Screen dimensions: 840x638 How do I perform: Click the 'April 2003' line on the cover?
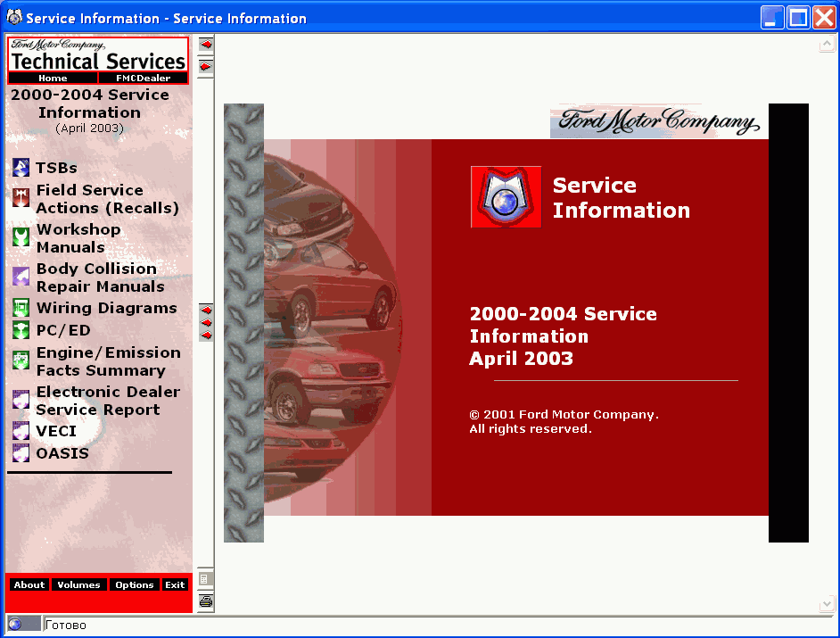tap(522, 358)
